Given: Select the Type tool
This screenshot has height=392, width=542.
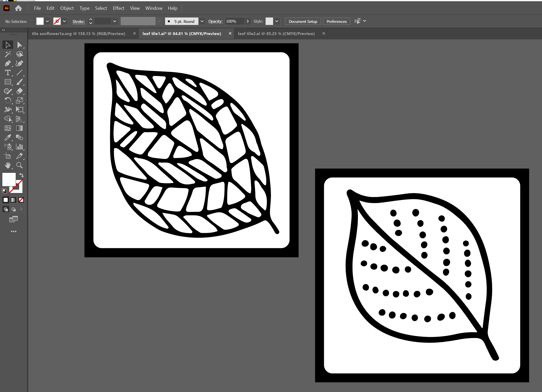Looking at the screenshot, I should (7, 73).
